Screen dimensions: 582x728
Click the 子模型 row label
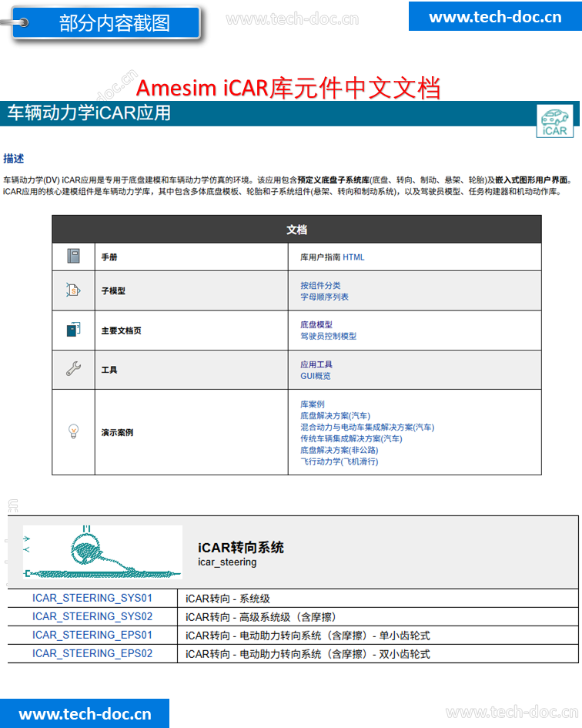click(x=113, y=290)
